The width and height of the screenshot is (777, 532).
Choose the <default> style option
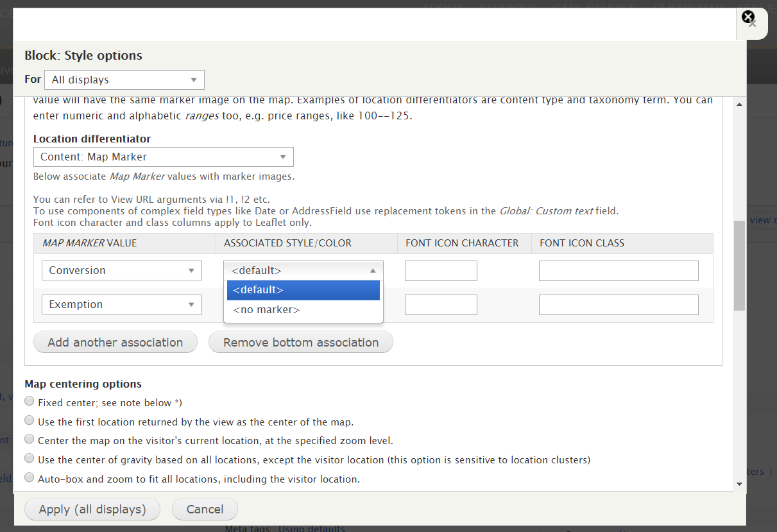[x=303, y=290]
